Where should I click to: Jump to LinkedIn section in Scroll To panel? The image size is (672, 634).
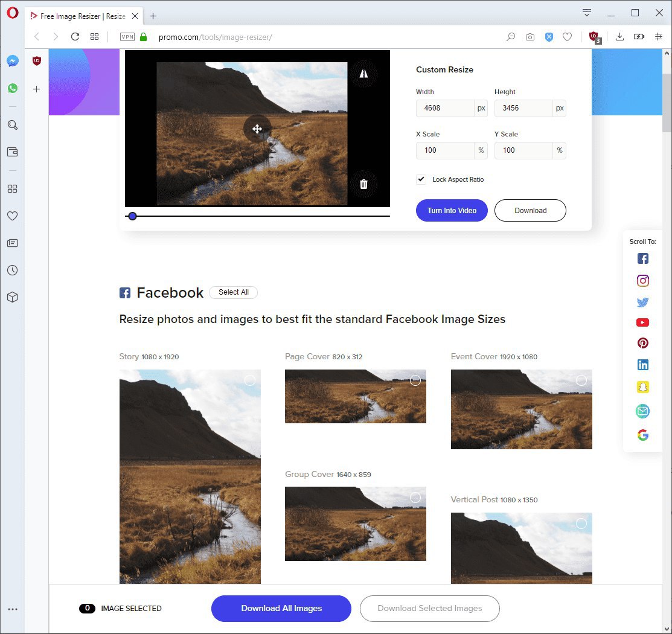point(642,365)
